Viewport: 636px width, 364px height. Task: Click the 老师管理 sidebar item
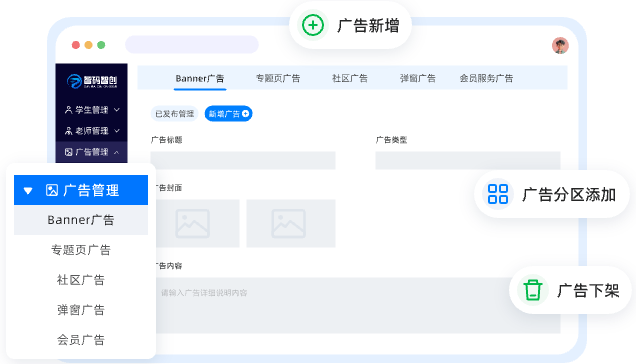[92, 131]
